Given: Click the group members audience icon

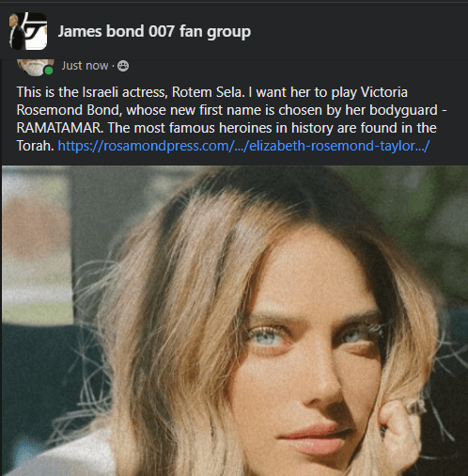Looking at the screenshot, I should pos(123,66).
